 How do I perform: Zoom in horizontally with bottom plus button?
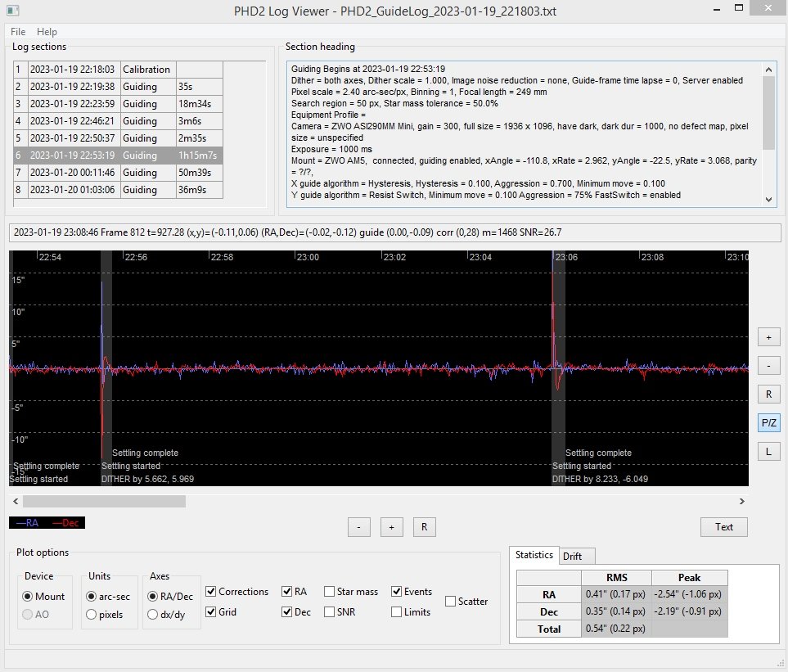(x=391, y=527)
